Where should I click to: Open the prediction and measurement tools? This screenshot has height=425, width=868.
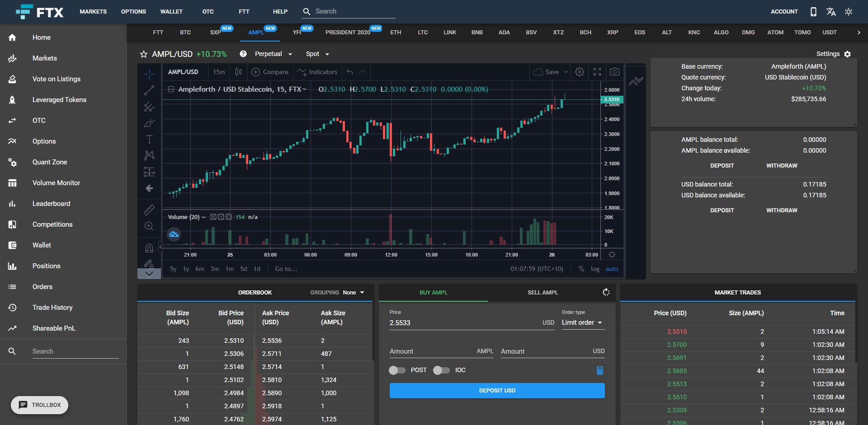pos(149,172)
